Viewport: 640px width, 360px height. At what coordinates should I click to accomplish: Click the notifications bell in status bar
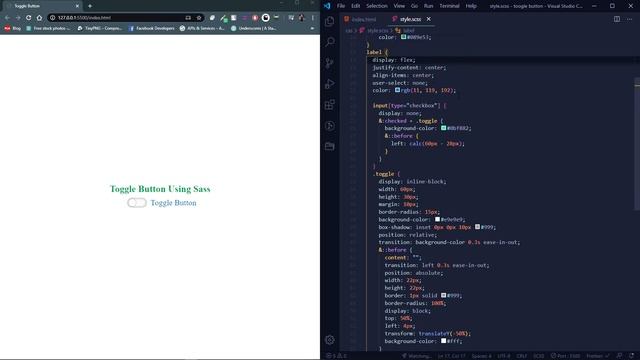(x=632, y=356)
